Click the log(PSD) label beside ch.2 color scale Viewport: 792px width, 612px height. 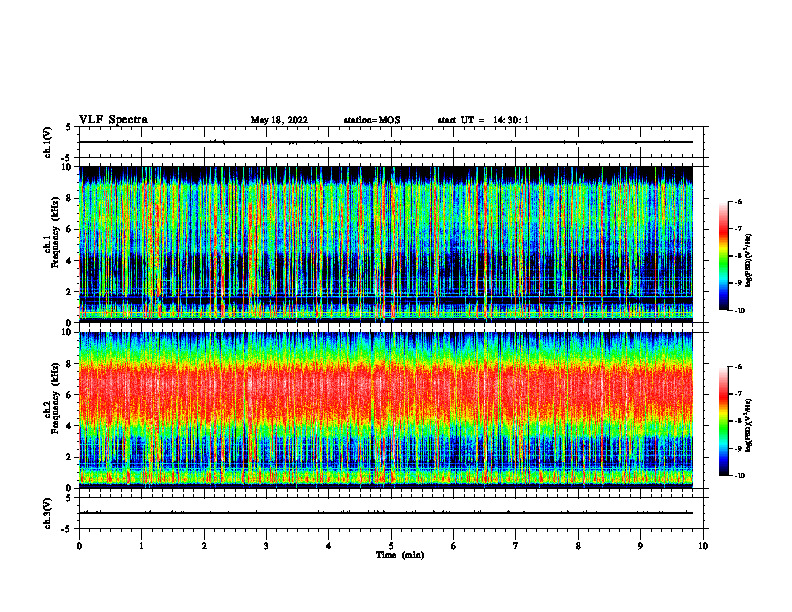coord(749,425)
